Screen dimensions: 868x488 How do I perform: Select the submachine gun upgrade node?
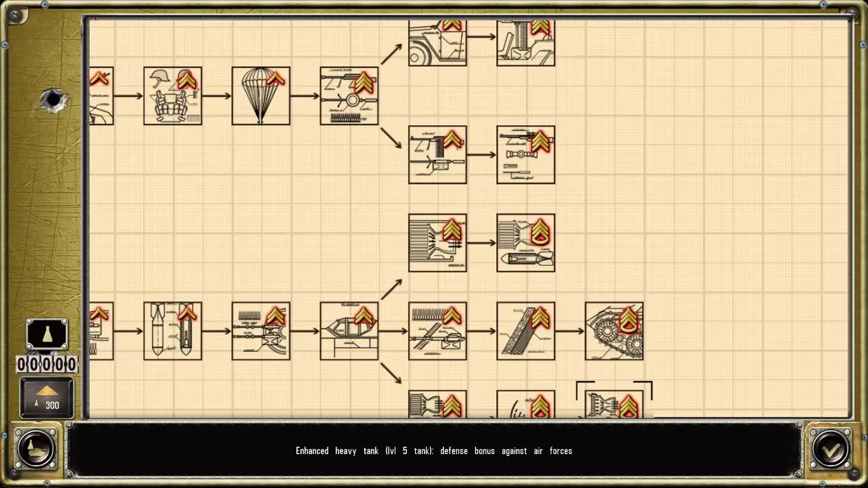pyautogui.click(x=437, y=155)
